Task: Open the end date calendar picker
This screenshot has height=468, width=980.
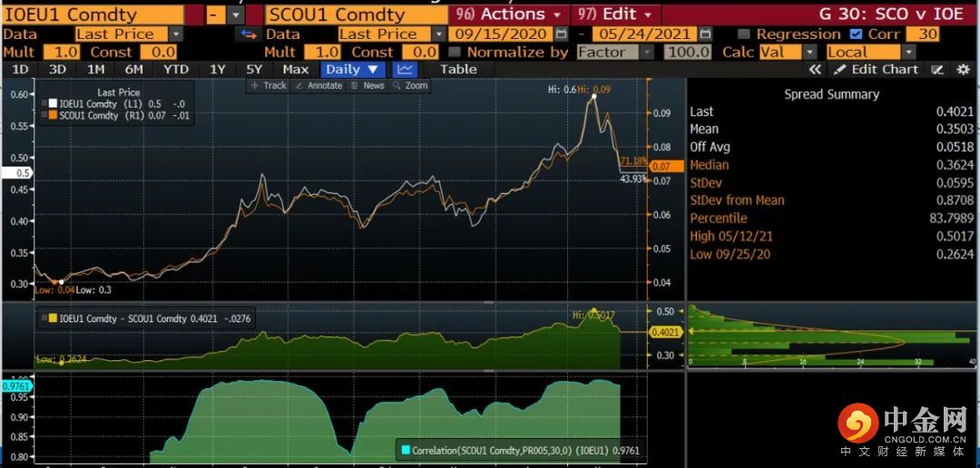Action: (x=705, y=34)
